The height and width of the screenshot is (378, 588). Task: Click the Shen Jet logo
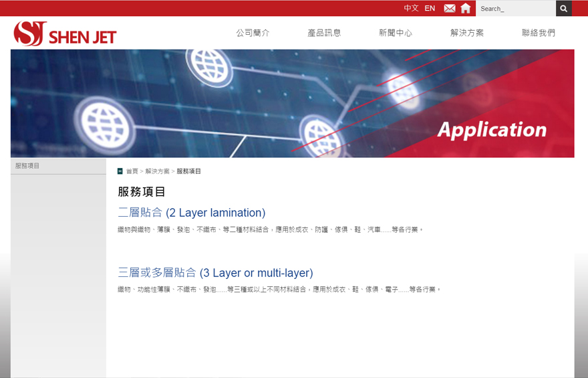click(65, 33)
